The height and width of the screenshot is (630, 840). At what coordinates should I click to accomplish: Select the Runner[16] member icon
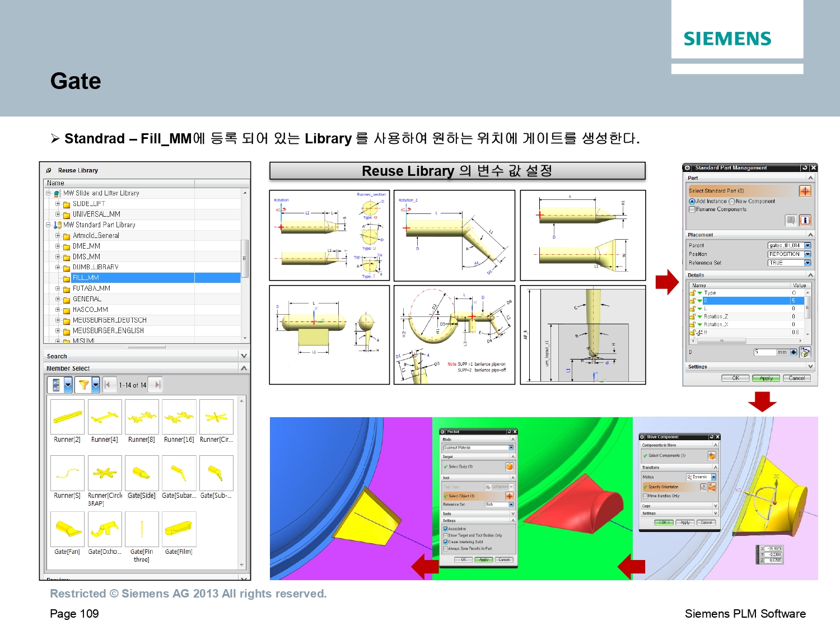coord(179,417)
